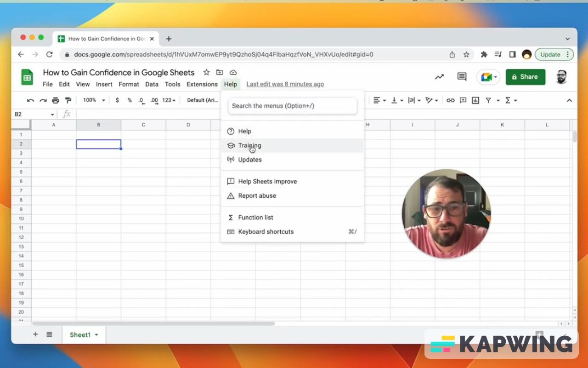Screen dimensions: 588x368
Task: Click the account profile avatar in Sheets
Action: 561,77
